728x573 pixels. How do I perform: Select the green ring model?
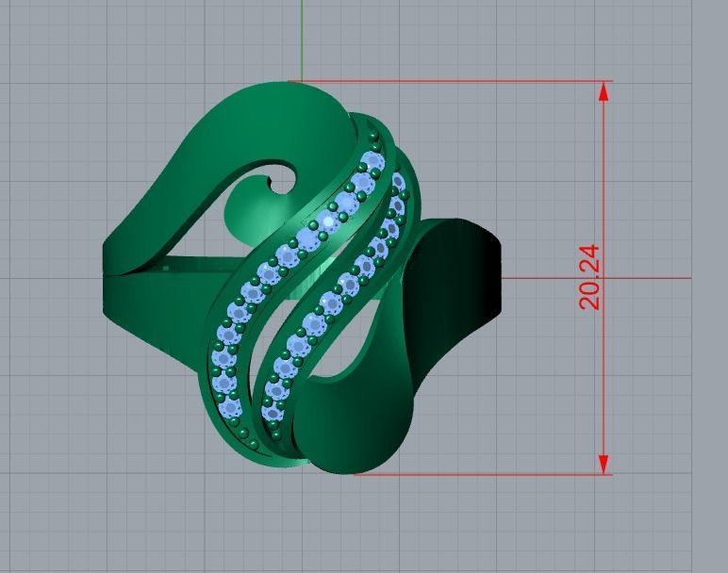(x=302, y=277)
